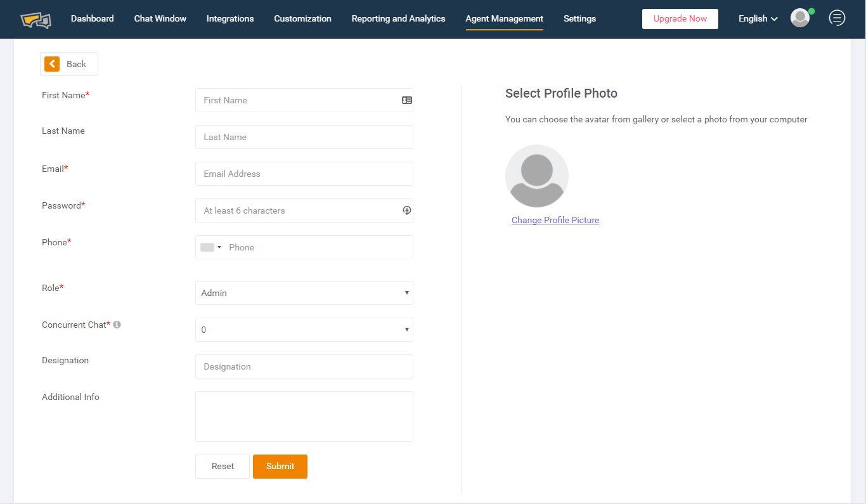Focus the Email Address input field
This screenshot has width=866, height=504.
(304, 174)
